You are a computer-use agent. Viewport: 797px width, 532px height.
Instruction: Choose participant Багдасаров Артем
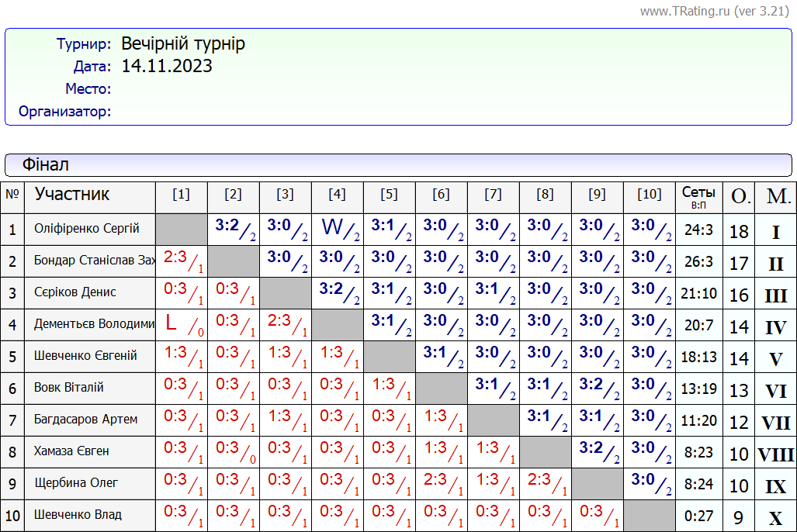[86, 420]
